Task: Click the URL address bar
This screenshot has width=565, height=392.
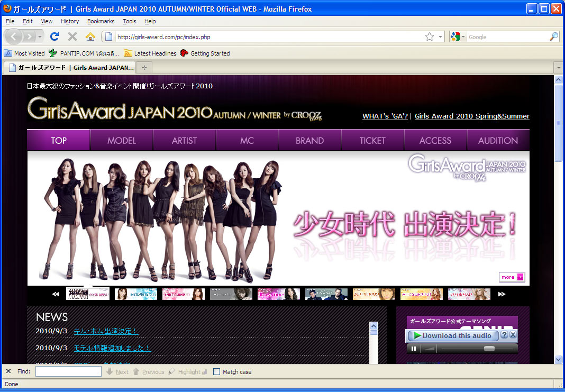Action: [272, 37]
